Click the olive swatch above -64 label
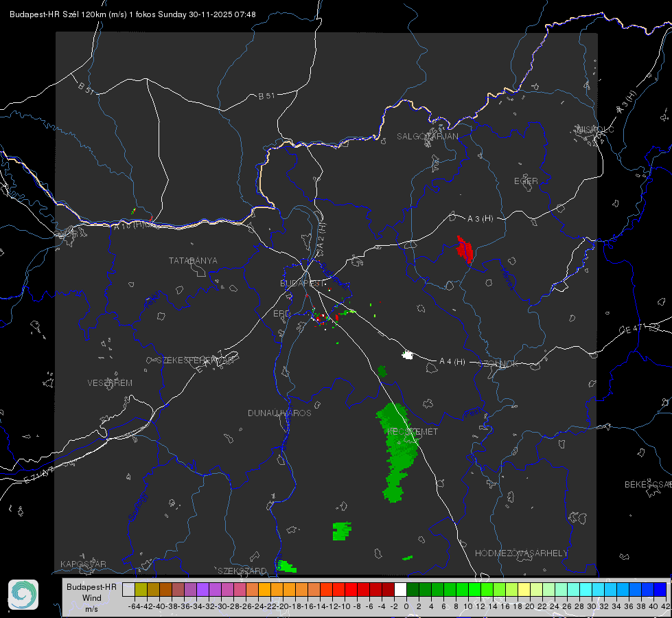Image resolution: width=672 pixels, height=618 pixels. click(x=141, y=589)
